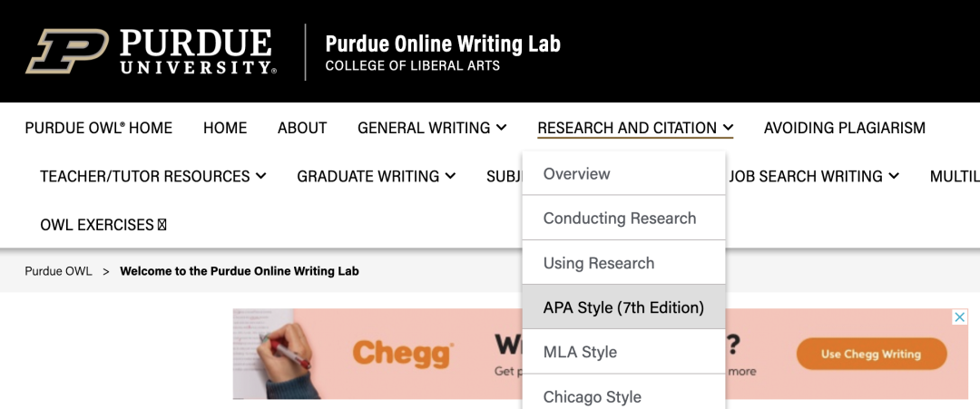The image size is (980, 409).
Task: Go to Purdue OWL Home
Action: point(99,128)
